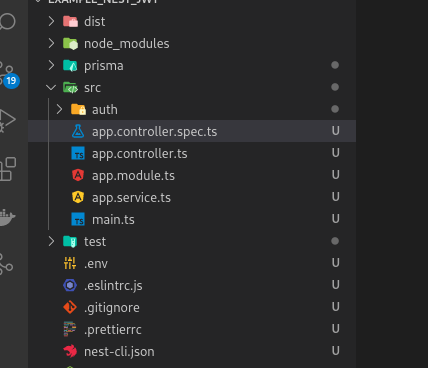Open Source Control view with 19 badge
The height and width of the screenshot is (368, 428).
[x=8, y=75]
